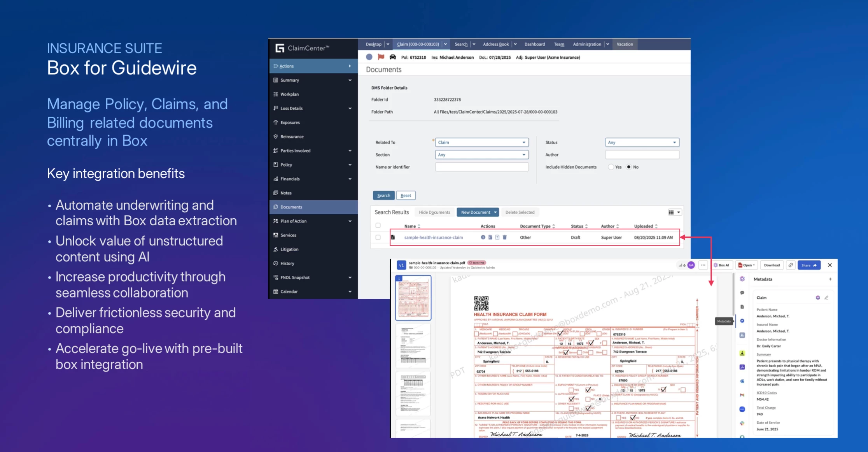Open the Related To dropdown
868x452 pixels.
481,142
